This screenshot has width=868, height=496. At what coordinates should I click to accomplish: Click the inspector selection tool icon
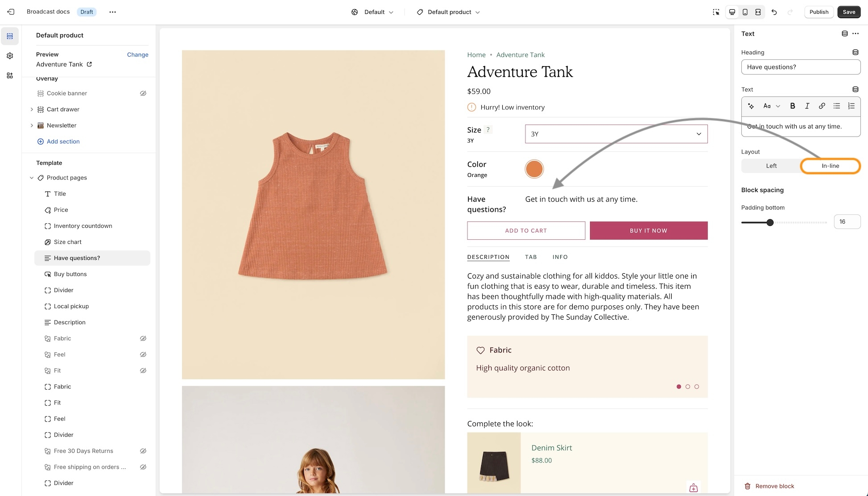pos(716,12)
